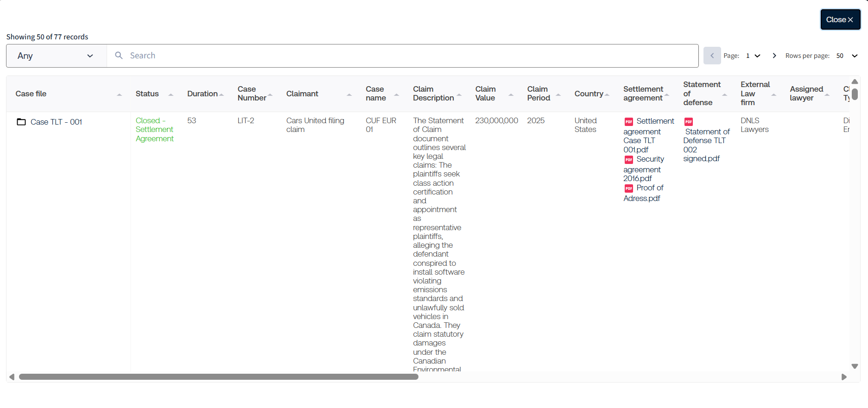
Task: Click the scroll right arrow
Action: (844, 377)
